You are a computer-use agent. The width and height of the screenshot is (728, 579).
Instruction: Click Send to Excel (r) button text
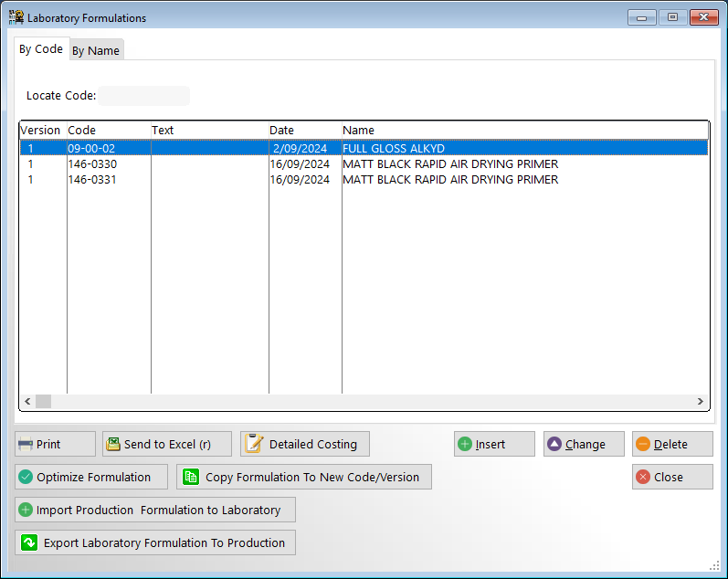click(167, 445)
